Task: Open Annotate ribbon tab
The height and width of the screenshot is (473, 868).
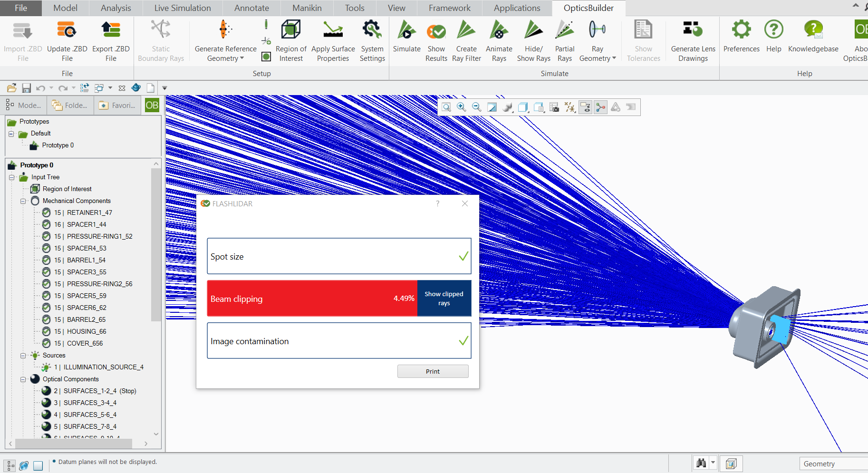Action: [x=251, y=8]
